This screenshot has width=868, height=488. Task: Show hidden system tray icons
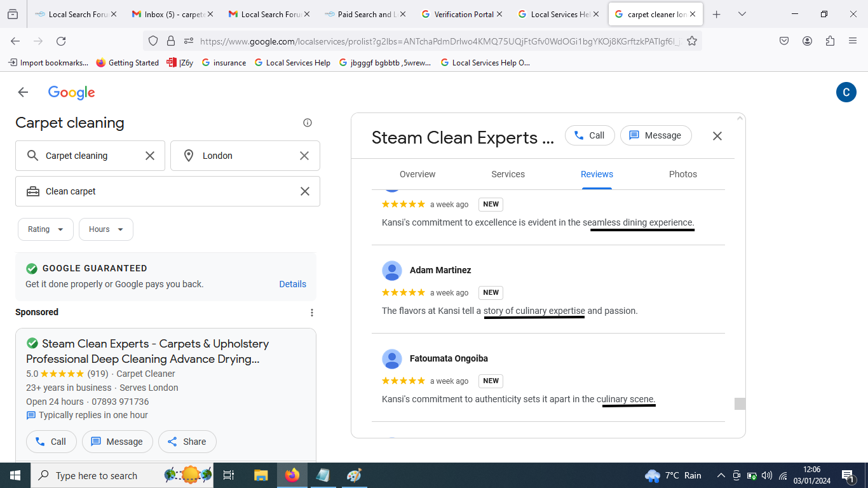(x=721, y=475)
